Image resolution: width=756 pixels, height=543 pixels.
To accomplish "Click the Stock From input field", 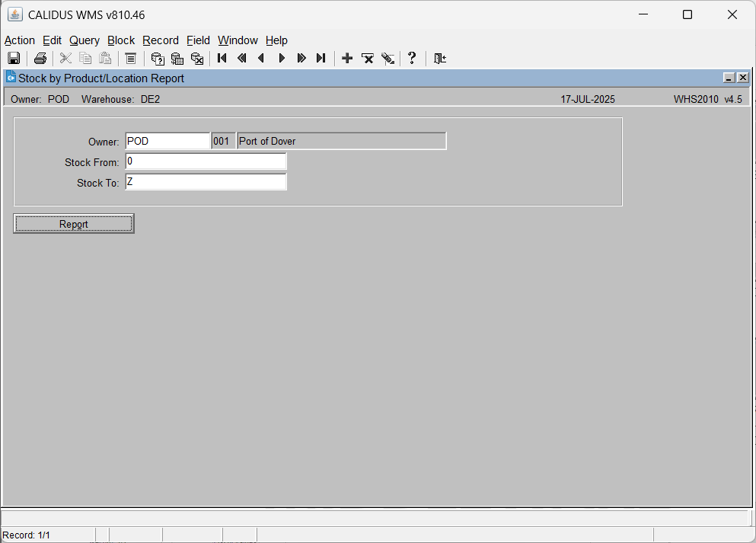I will click(x=206, y=161).
